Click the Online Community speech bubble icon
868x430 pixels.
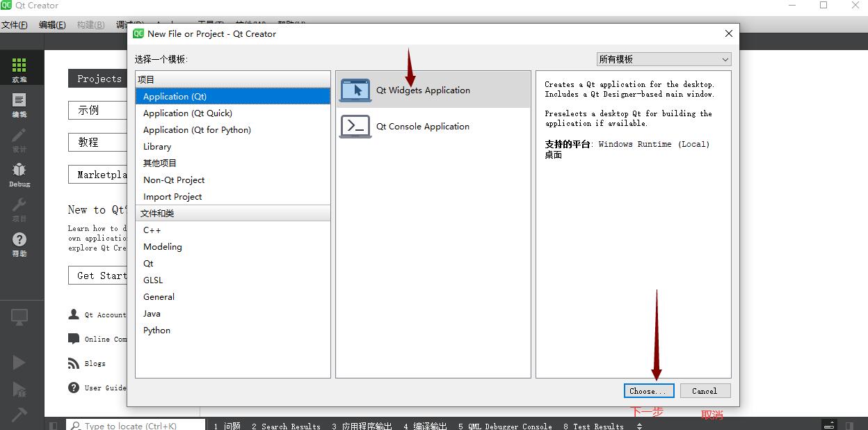pos(74,339)
